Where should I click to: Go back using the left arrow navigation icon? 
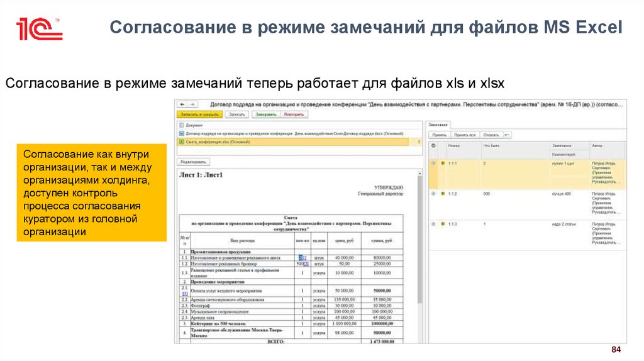[x=182, y=105]
